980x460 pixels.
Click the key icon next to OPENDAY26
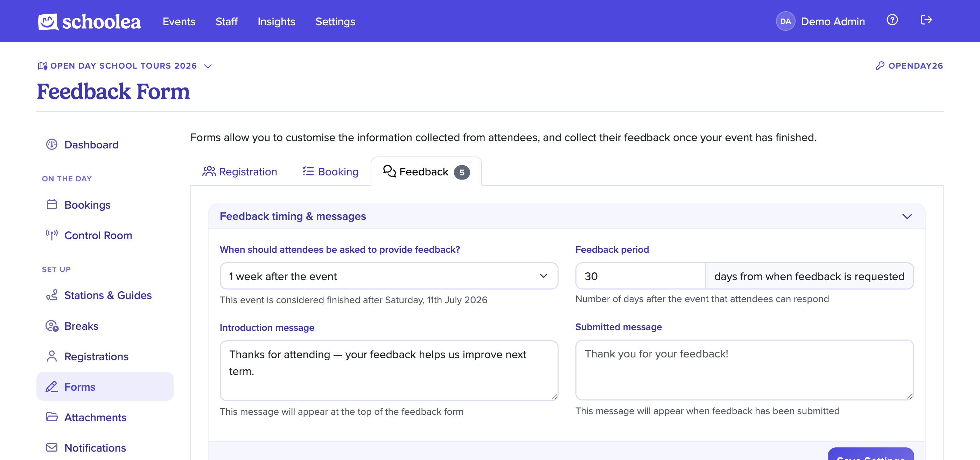pos(880,66)
